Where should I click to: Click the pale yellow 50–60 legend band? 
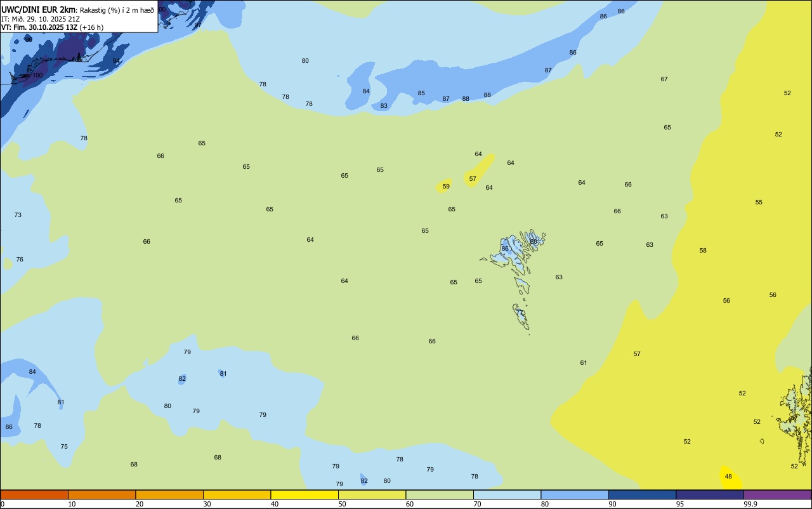[x=372, y=494]
